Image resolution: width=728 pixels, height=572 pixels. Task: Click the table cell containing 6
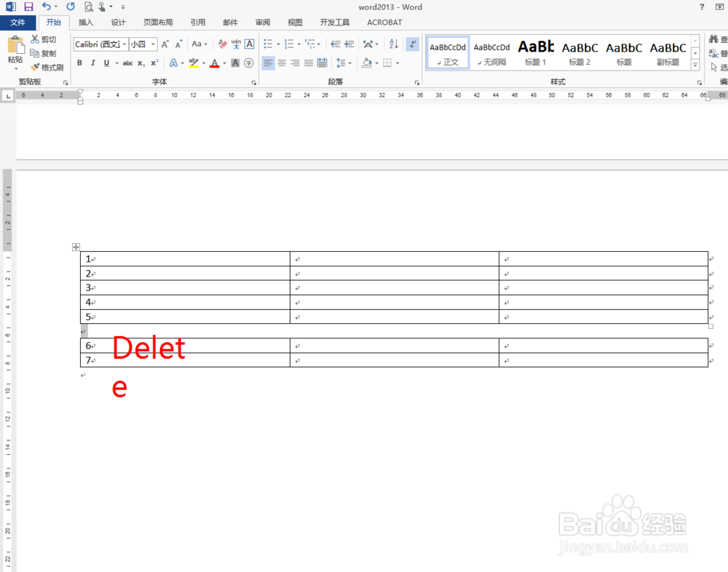(185, 346)
